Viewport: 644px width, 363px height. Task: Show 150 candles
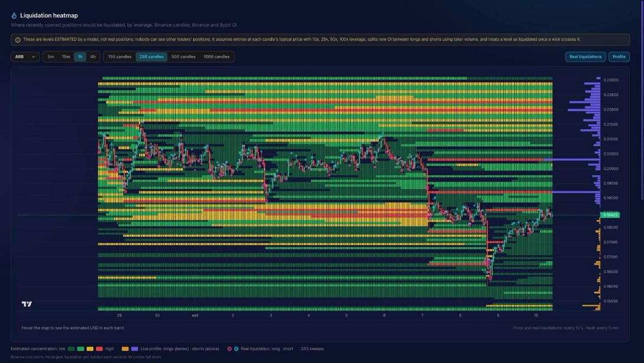120,57
